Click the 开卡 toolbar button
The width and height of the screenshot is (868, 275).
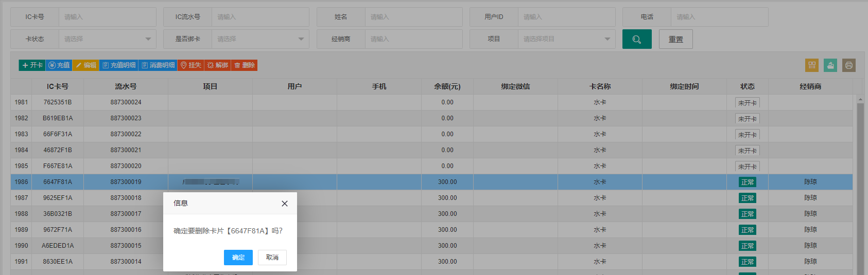click(32, 65)
